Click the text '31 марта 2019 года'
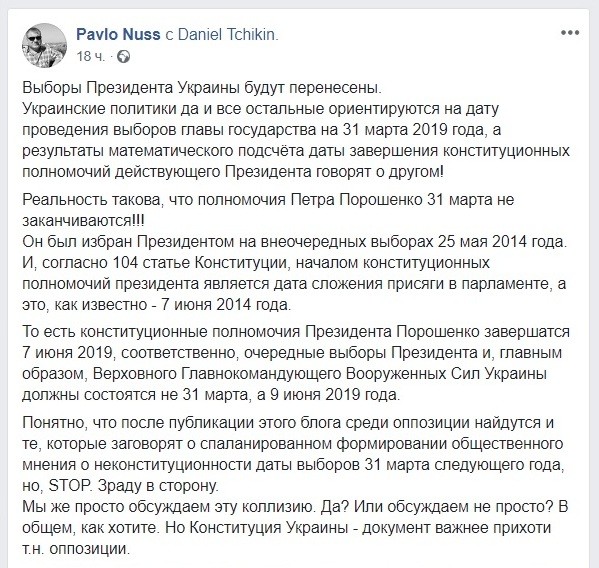599x568 pixels. (x=414, y=130)
